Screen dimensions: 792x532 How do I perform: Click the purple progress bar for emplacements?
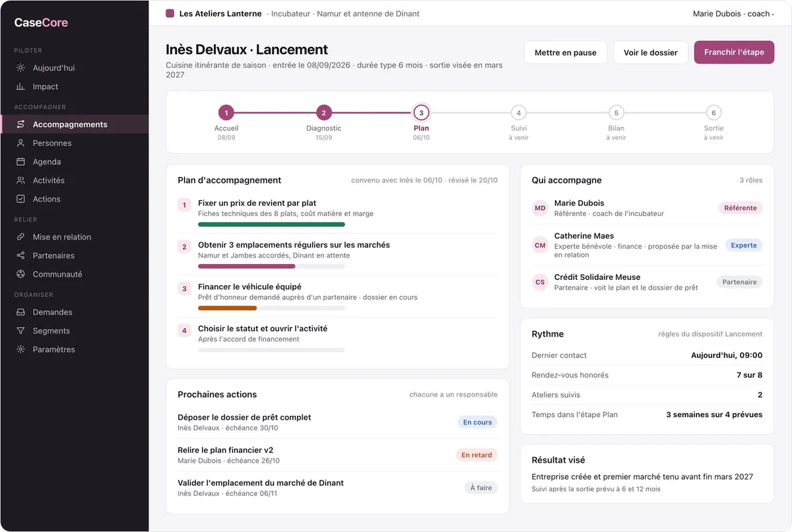[x=246, y=266]
